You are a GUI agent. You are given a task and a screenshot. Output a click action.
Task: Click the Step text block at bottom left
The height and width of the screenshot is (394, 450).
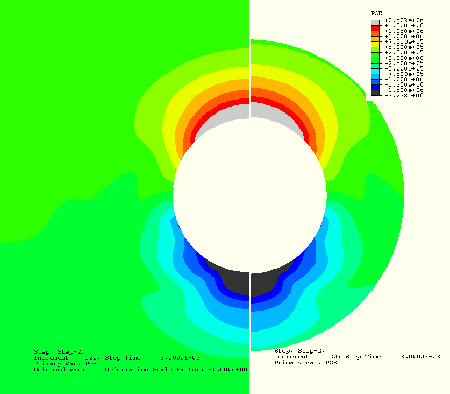point(141,361)
